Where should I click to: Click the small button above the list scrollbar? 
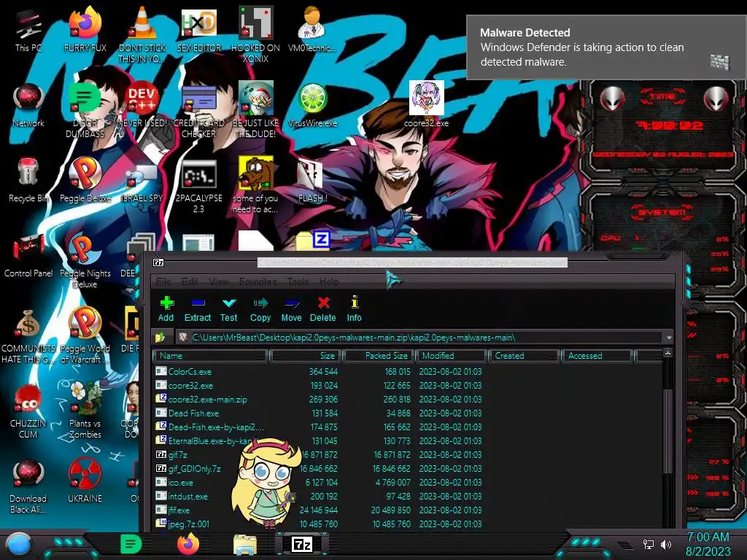click(x=668, y=353)
